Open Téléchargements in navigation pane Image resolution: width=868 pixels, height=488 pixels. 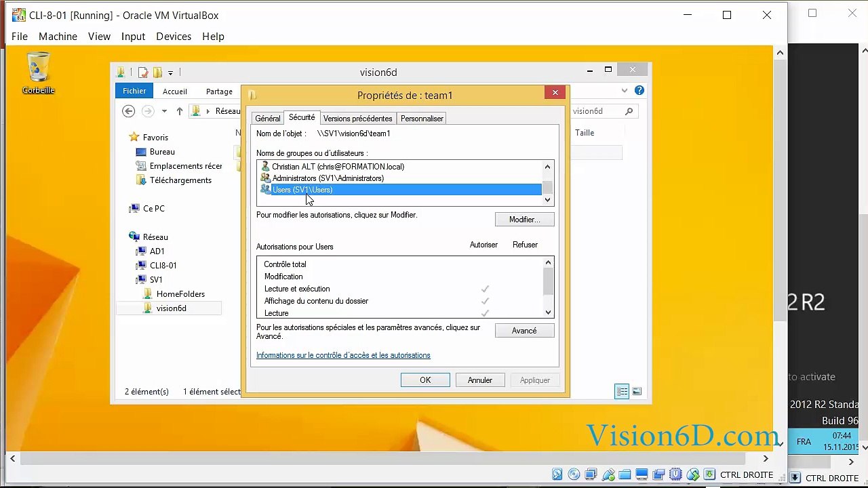click(180, 180)
